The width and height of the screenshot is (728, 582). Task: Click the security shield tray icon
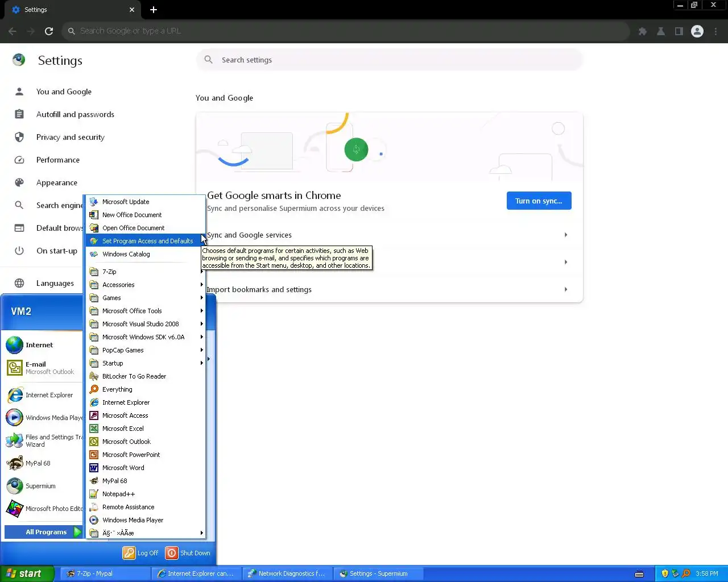(x=665, y=573)
